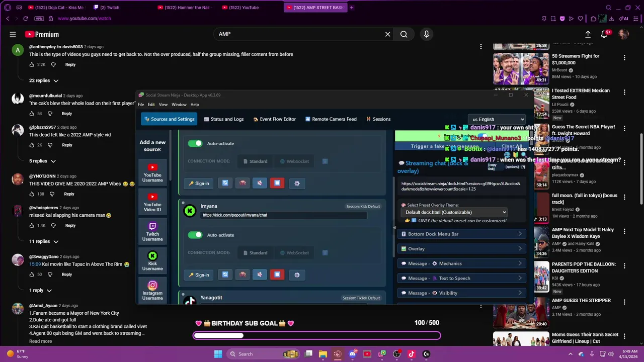Dislike the comment by @anthonyday-to-davis5003
This screenshot has width=644, height=362.
(54, 65)
